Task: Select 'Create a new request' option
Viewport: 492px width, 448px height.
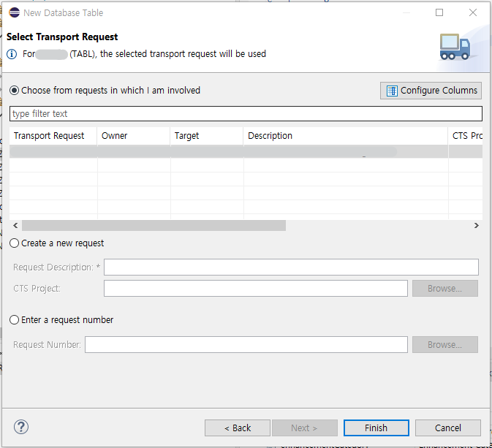Action: click(x=15, y=243)
